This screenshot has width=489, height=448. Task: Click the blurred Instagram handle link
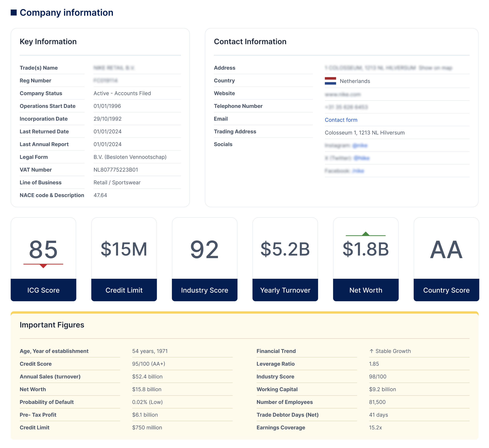tap(360, 146)
